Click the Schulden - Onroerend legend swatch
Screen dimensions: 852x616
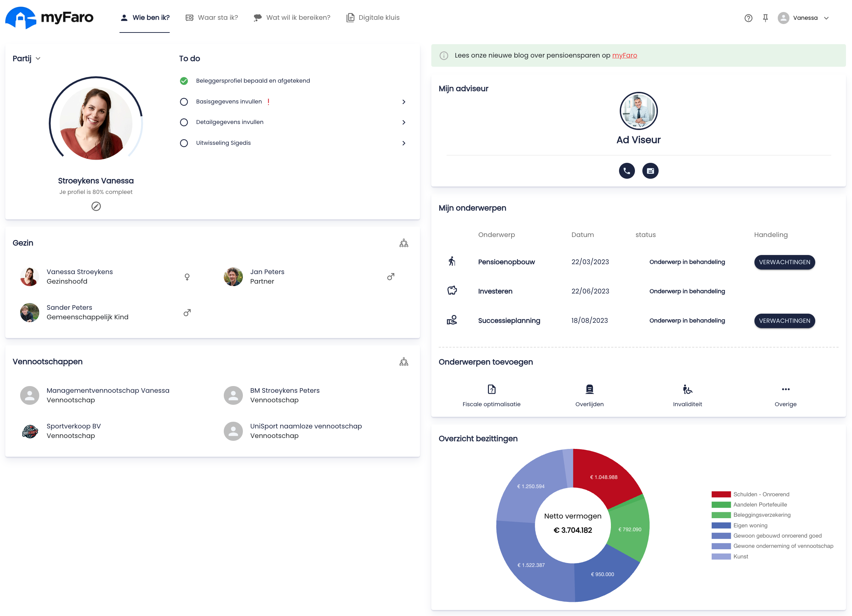click(720, 494)
